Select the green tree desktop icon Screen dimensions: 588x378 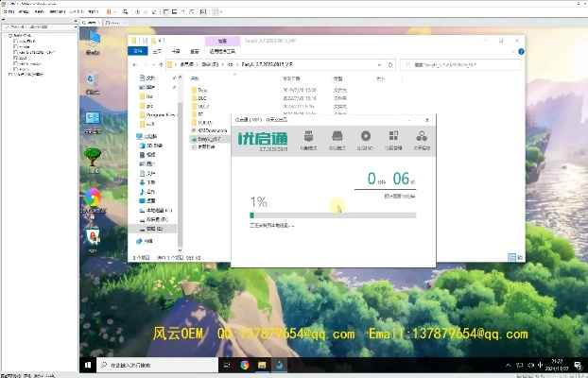click(93, 160)
